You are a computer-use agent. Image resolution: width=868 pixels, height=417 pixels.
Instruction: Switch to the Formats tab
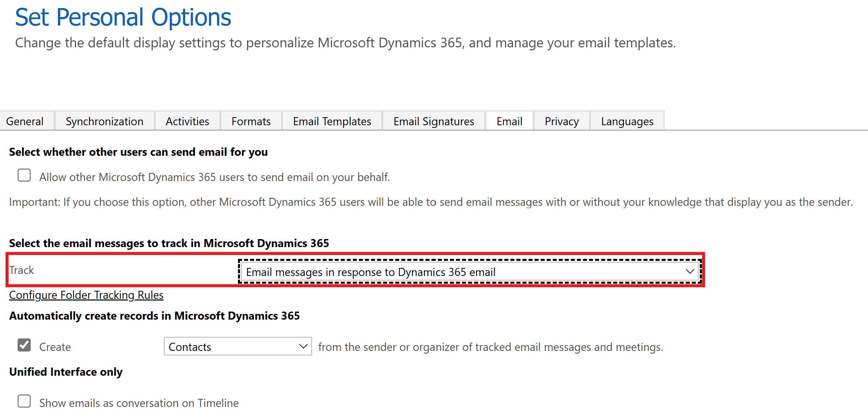click(x=251, y=121)
